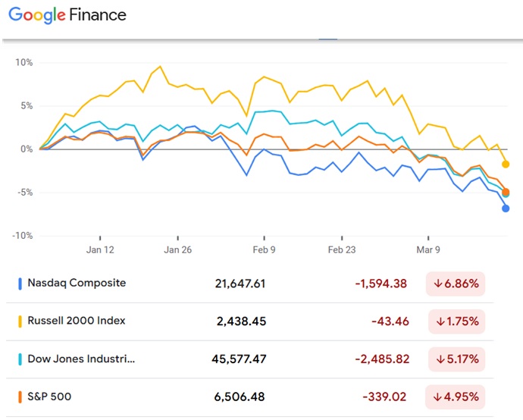This screenshot has height=420, width=523.
Task: Click the 5% y-axis label
Action: point(27,106)
